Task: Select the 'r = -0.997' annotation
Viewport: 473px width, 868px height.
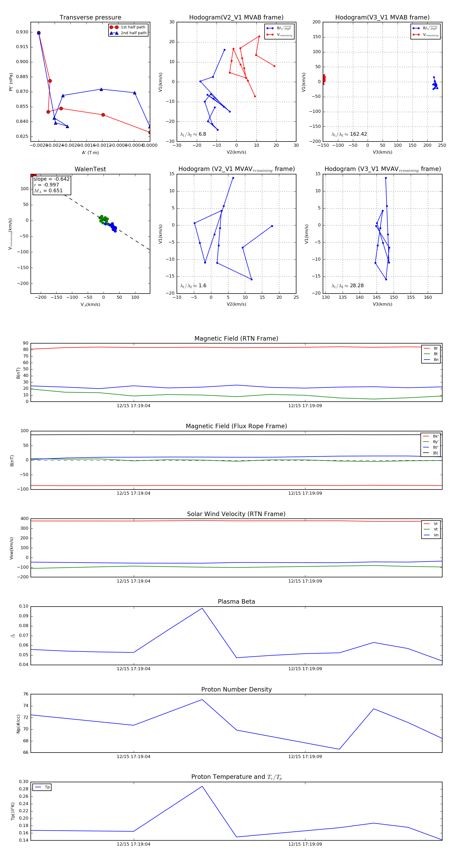Action: click(47, 185)
